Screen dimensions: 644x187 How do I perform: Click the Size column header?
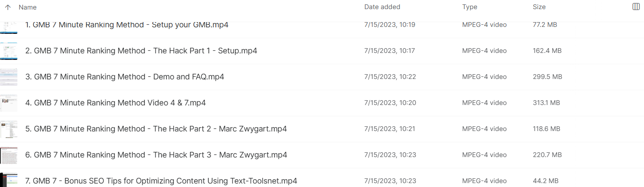coord(539,7)
